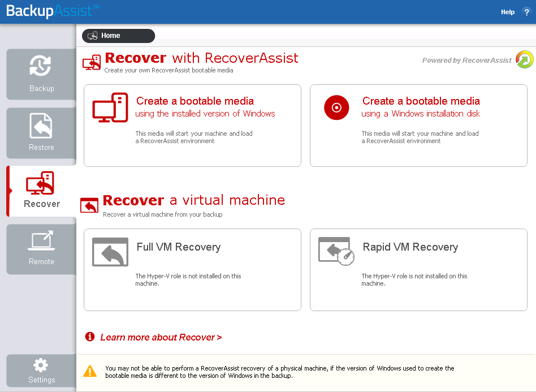Open the Backup sidebar tab
Screen dimensions: 536x392
tap(41, 74)
